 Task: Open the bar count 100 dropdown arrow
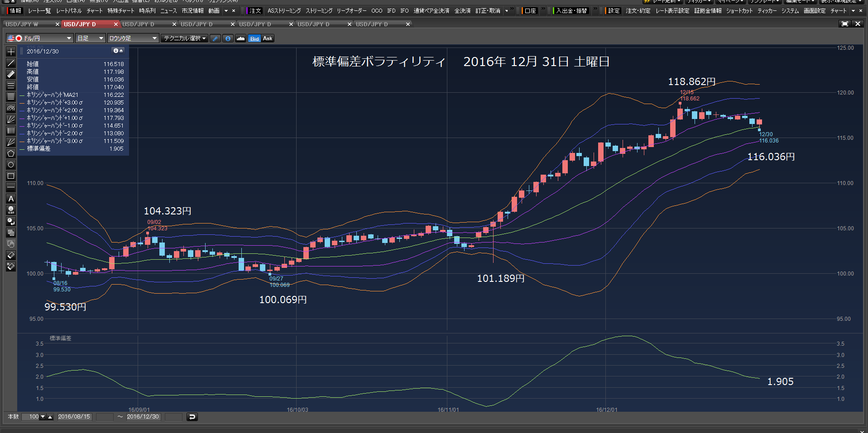point(43,417)
